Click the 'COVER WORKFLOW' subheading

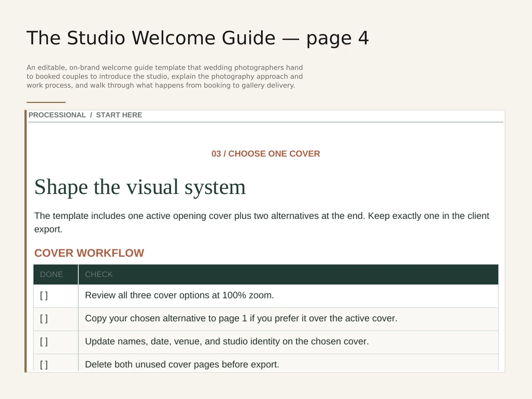point(89,253)
